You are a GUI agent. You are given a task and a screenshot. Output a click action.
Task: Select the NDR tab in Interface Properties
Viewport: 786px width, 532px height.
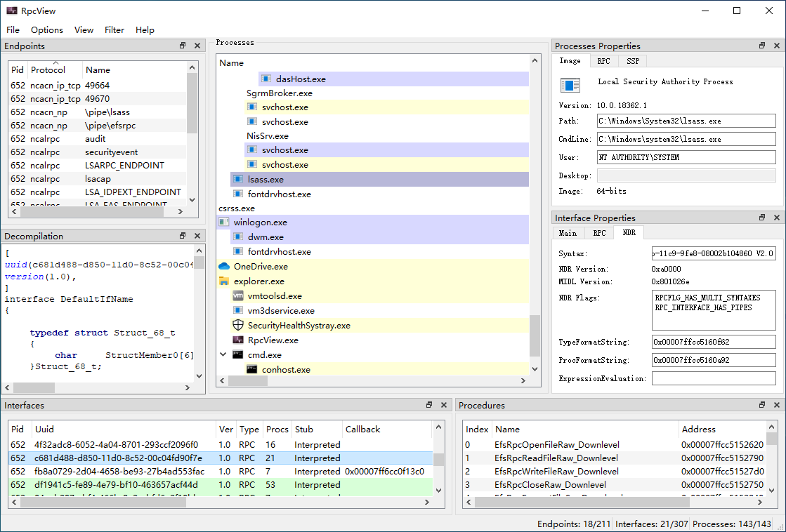click(629, 232)
